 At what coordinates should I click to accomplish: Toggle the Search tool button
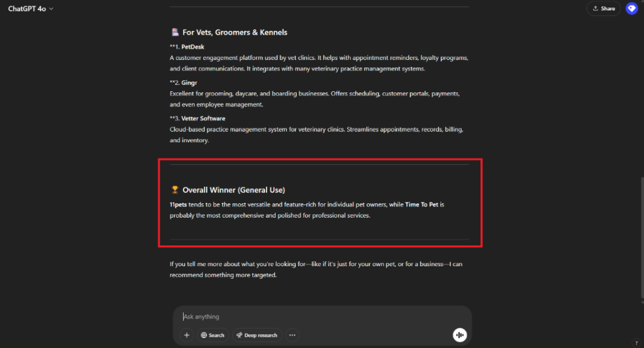click(213, 335)
